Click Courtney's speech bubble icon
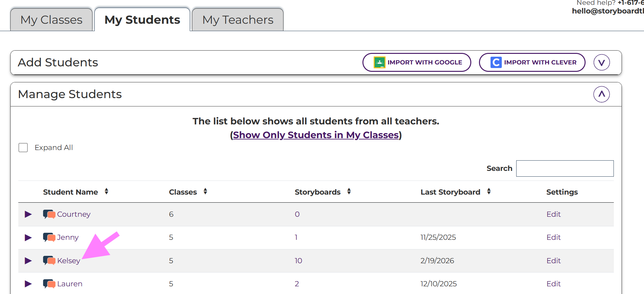This screenshot has height=294, width=644. click(49, 214)
